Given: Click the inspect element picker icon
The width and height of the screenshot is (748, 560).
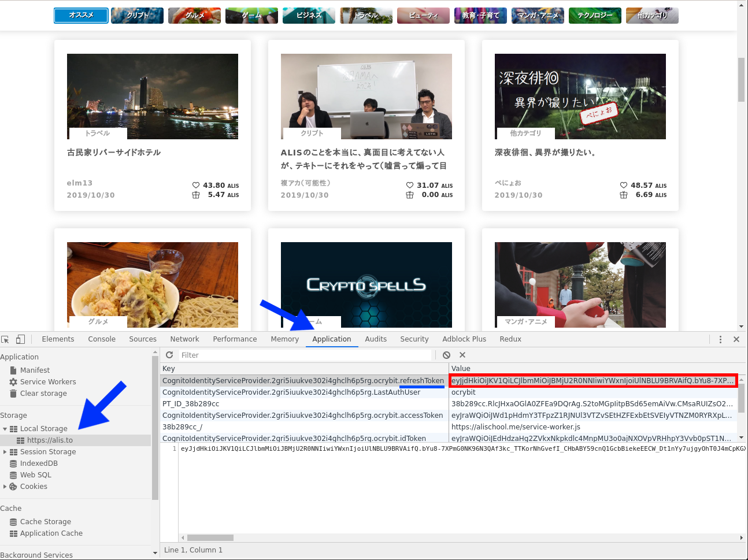Looking at the screenshot, I should (x=5, y=339).
